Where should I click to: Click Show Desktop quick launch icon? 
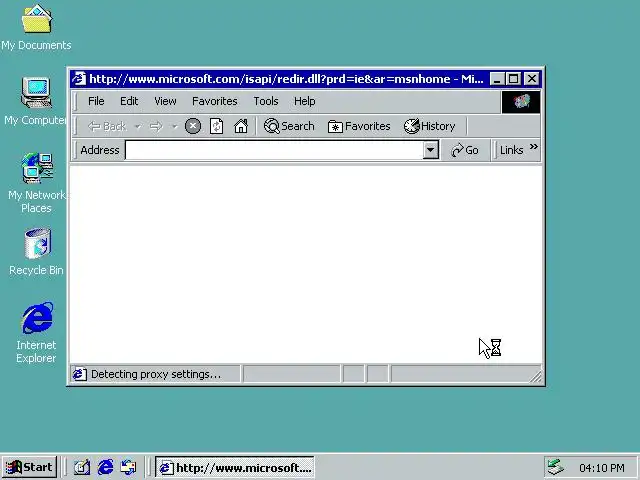(82, 467)
